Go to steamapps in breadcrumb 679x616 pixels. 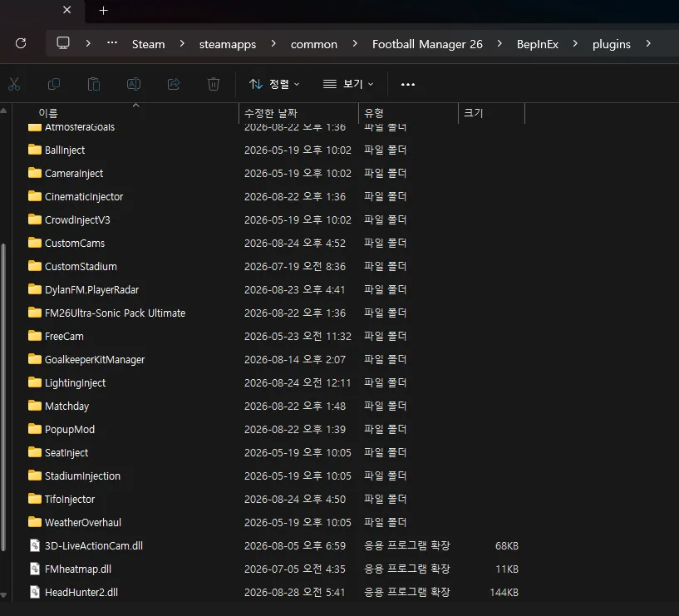(228, 44)
